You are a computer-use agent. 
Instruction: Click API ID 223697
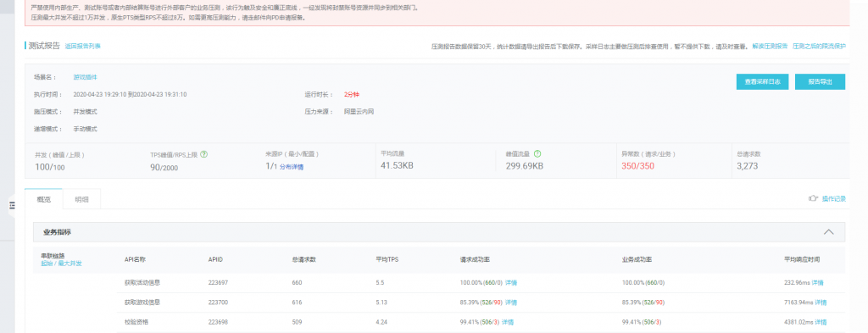point(218,283)
